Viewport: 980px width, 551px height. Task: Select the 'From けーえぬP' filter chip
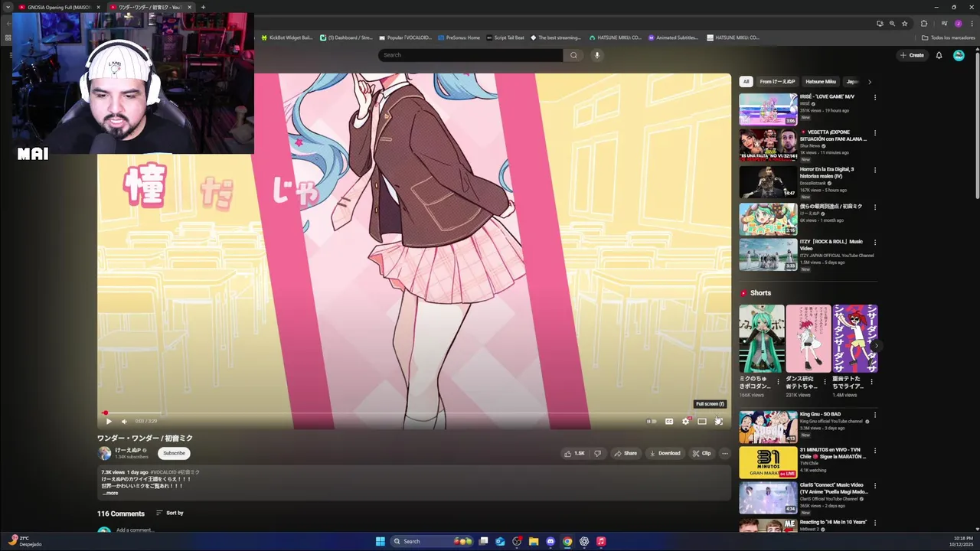pyautogui.click(x=777, y=81)
